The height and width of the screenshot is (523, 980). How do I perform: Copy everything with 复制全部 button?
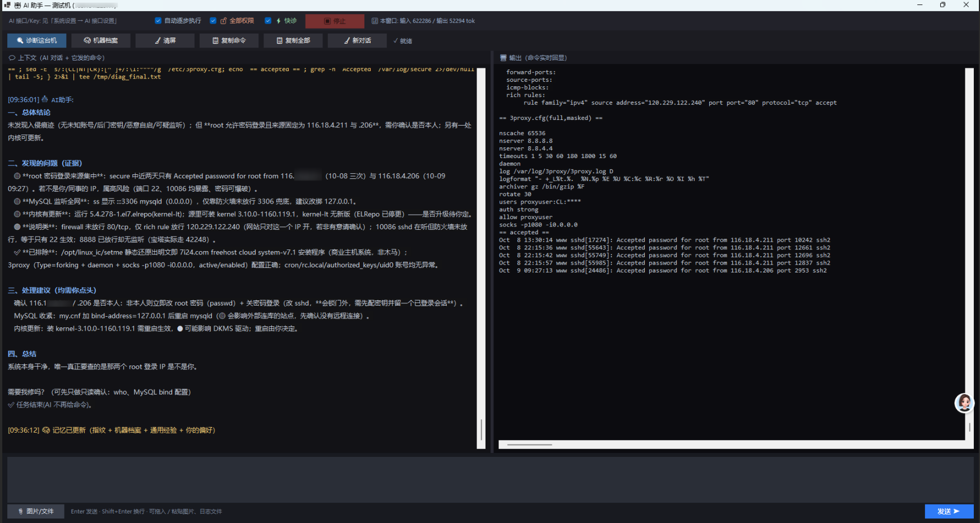click(x=293, y=40)
